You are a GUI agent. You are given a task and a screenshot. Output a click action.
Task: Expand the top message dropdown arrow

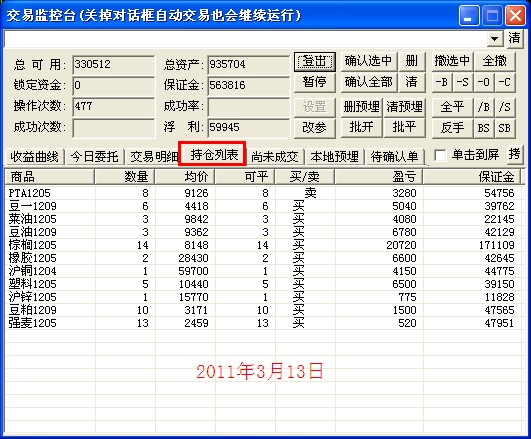click(495, 39)
